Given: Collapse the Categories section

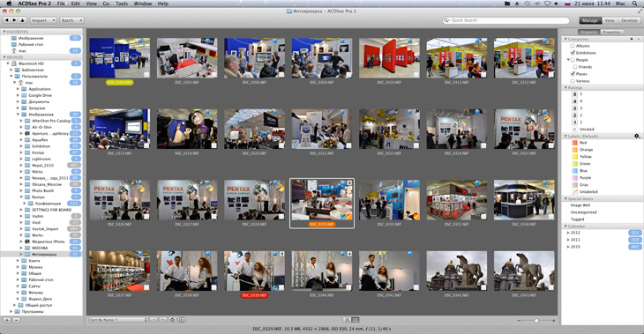Looking at the screenshot, I should tap(565, 39).
